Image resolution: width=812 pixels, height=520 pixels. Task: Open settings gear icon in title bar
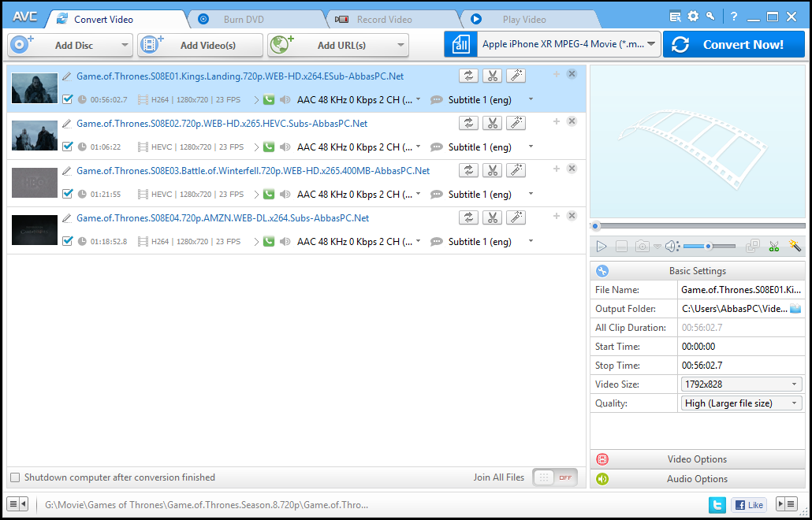tap(693, 17)
